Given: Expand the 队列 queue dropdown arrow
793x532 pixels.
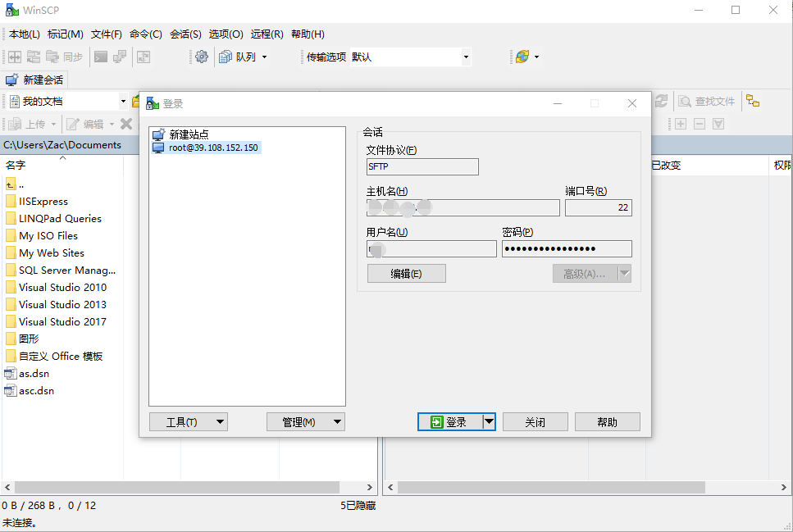Looking at the screenshot, I should 265,57.
